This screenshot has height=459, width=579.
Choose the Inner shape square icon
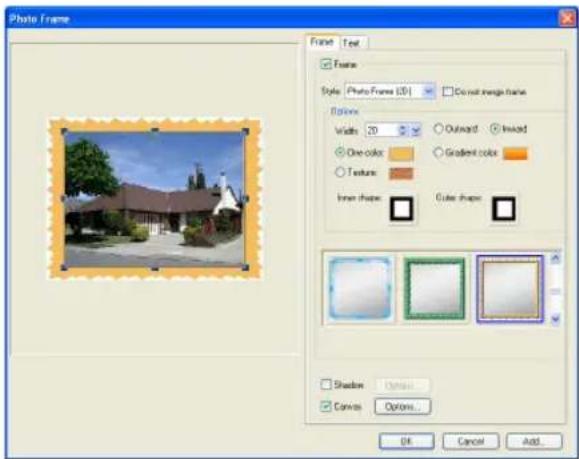click(402, 209)
